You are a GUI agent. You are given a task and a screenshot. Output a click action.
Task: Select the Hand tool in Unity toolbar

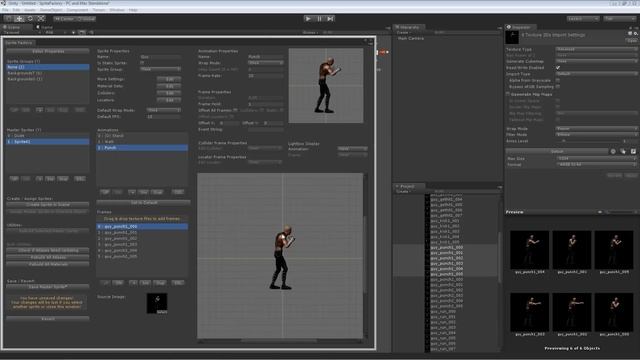pos(8,18)
